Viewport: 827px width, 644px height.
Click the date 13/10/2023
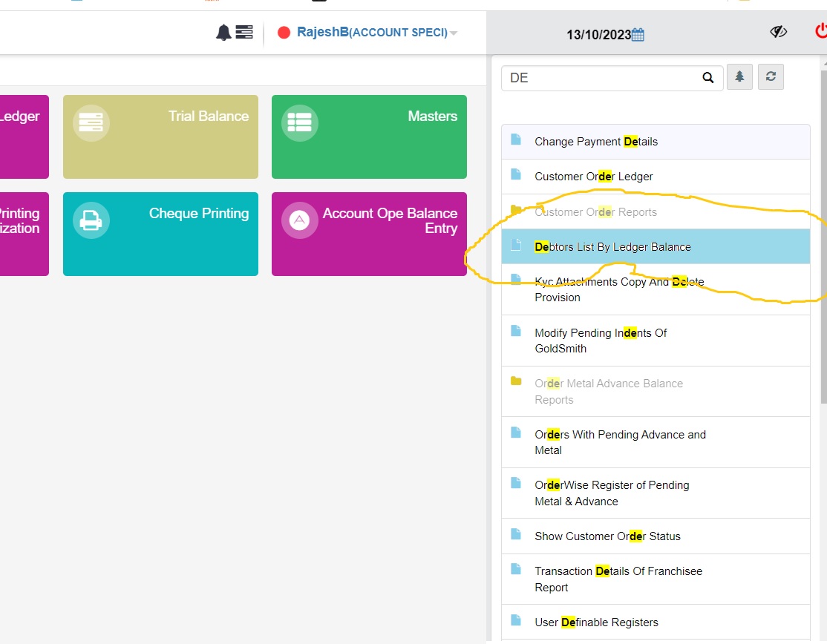pos(598,35)
